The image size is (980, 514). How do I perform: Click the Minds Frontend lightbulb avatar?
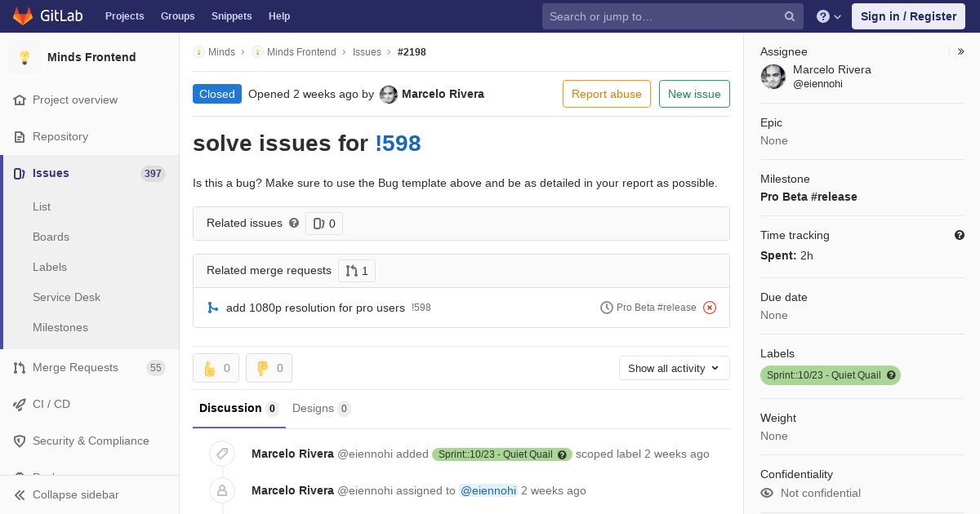coord(24,57)
